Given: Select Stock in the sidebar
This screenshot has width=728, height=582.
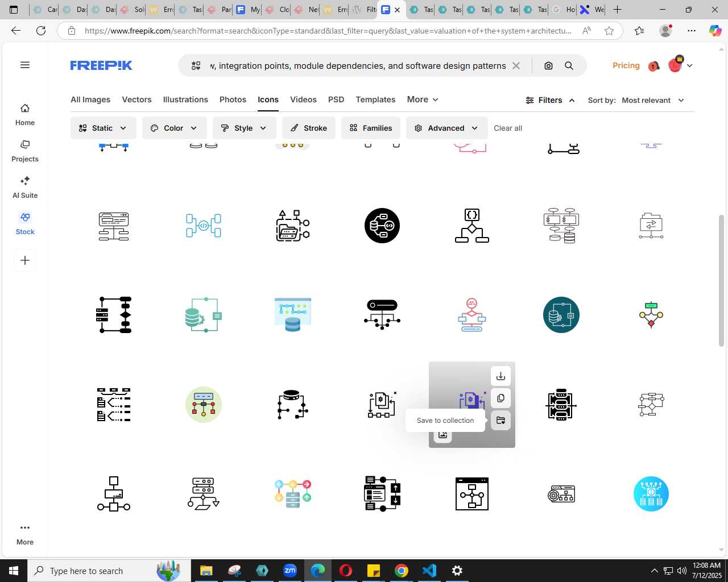Looking at the screenshot, I should [25, 224].
